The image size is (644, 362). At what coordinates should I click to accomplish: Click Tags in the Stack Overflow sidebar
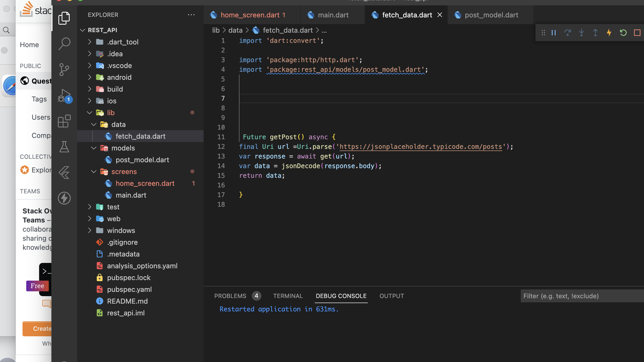tap(39, 99)
